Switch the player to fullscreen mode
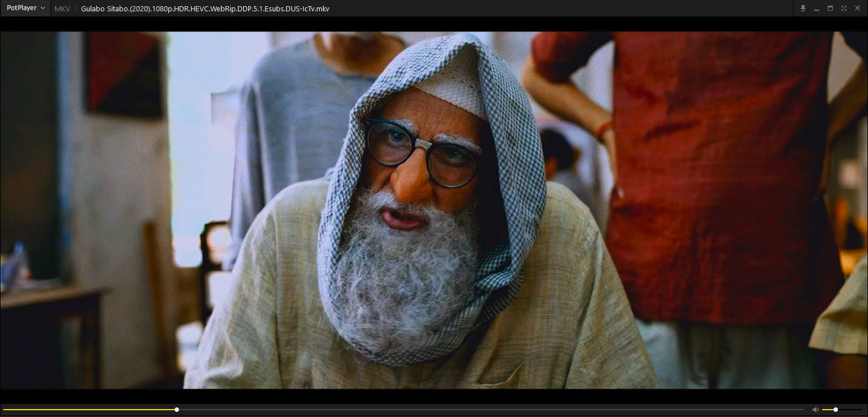This screenshot has width=868, height=417. point(844,8)
